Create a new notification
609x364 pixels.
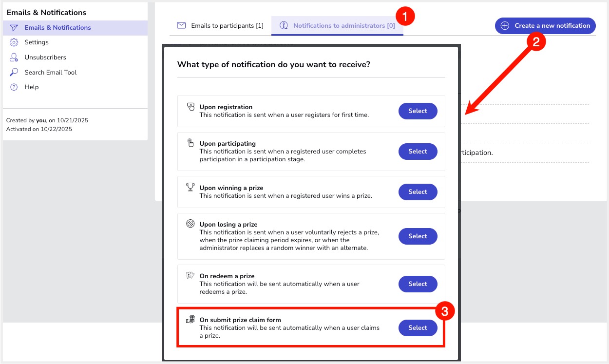[x=545, y=26]
